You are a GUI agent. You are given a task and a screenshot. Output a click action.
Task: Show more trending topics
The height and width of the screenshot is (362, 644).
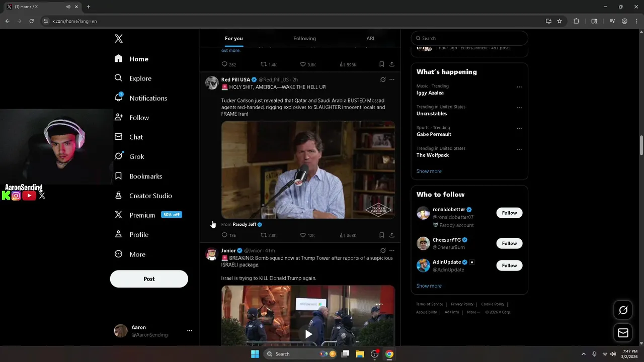click(429, 171)
